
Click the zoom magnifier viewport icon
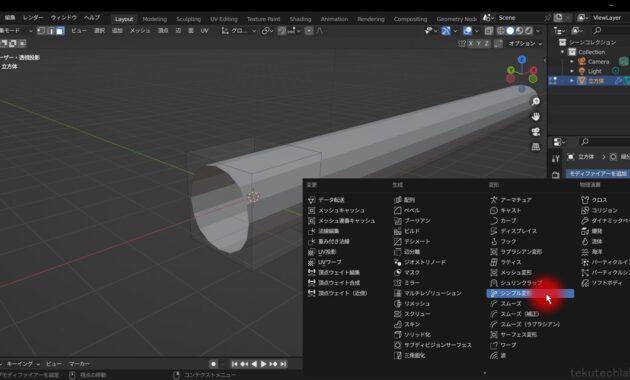[x=536, y=102]
